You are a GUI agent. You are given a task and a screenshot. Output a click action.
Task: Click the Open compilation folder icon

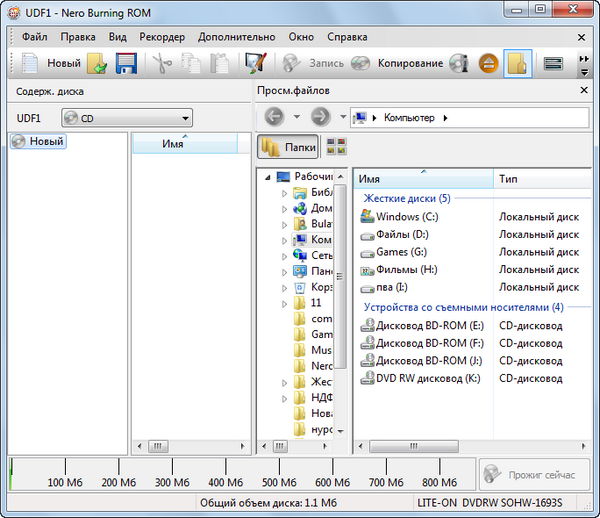point(97,64)
